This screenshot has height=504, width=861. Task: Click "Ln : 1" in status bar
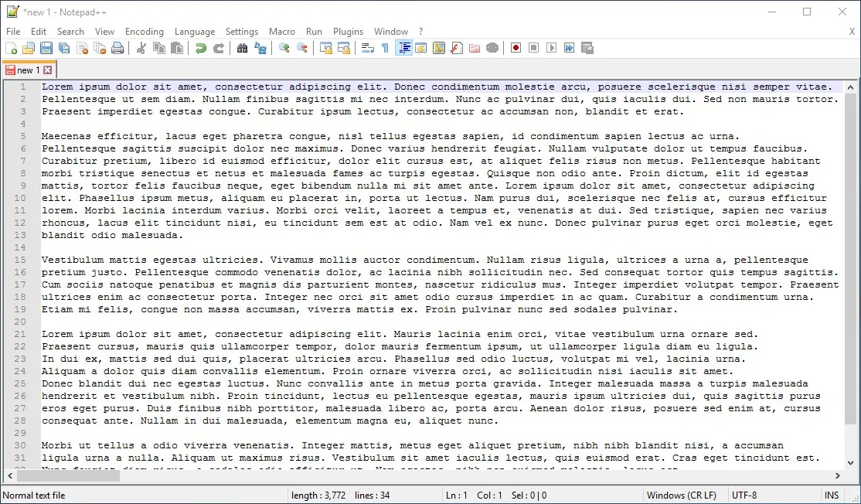456,495
